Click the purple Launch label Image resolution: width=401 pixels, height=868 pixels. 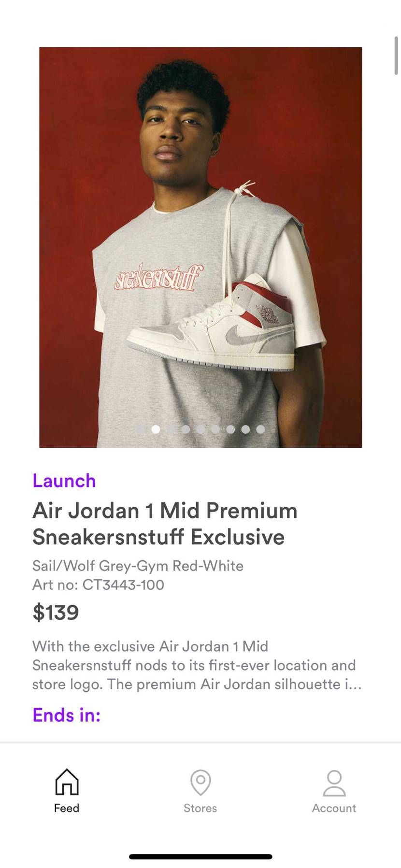(64, 481)
